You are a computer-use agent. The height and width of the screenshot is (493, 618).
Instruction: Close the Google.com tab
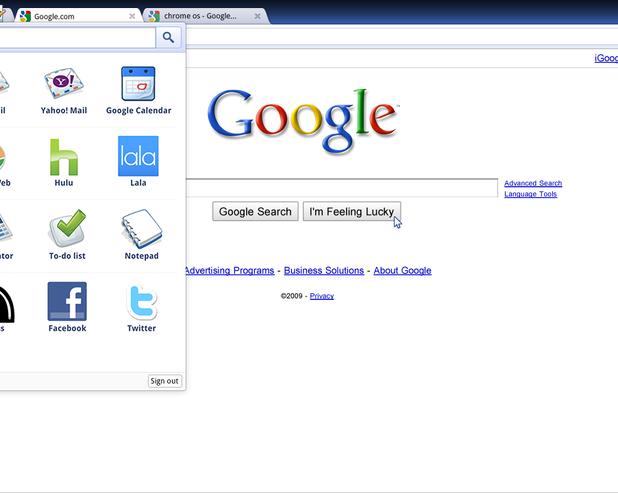click(x=132, y=16)
